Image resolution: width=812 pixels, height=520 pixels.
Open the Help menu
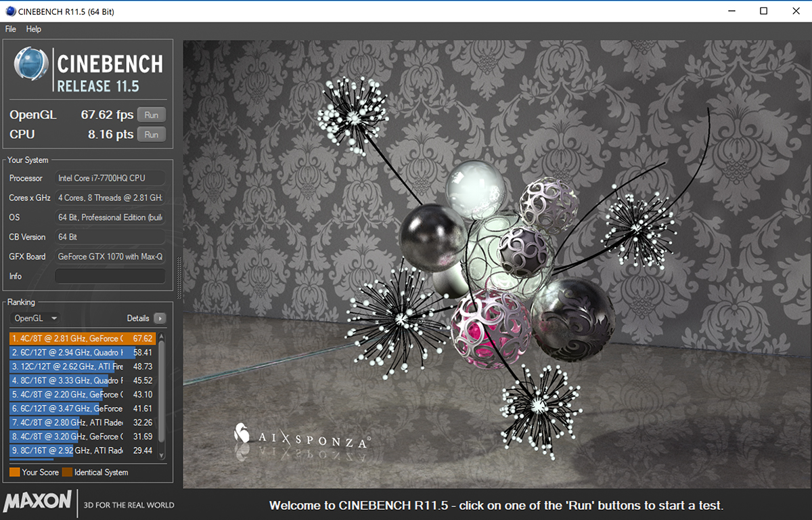(x=34, y=29)
